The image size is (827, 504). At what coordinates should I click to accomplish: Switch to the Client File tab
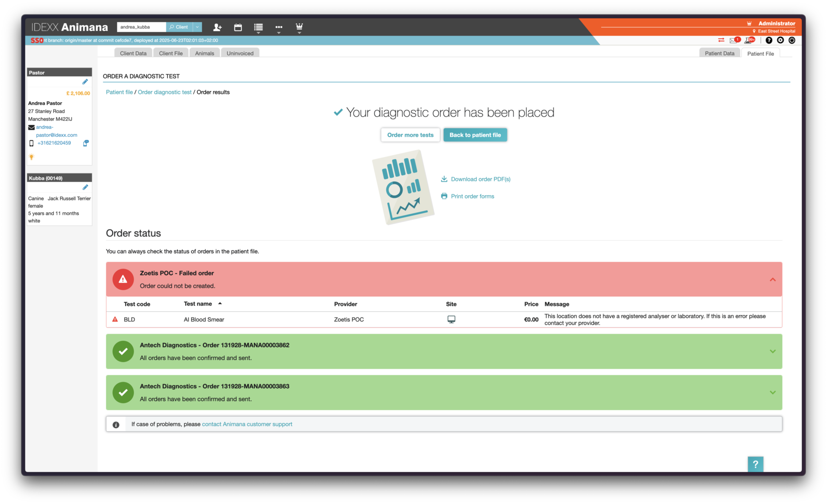coord(171,53)
